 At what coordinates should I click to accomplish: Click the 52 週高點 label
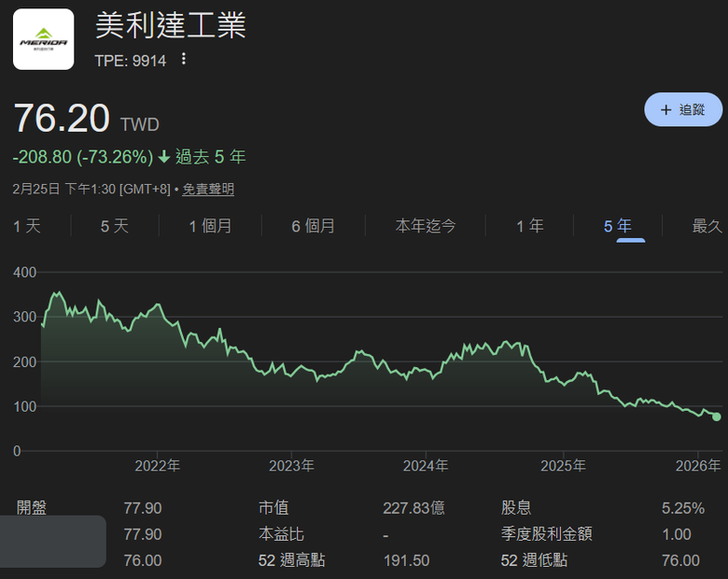point(291,560)
